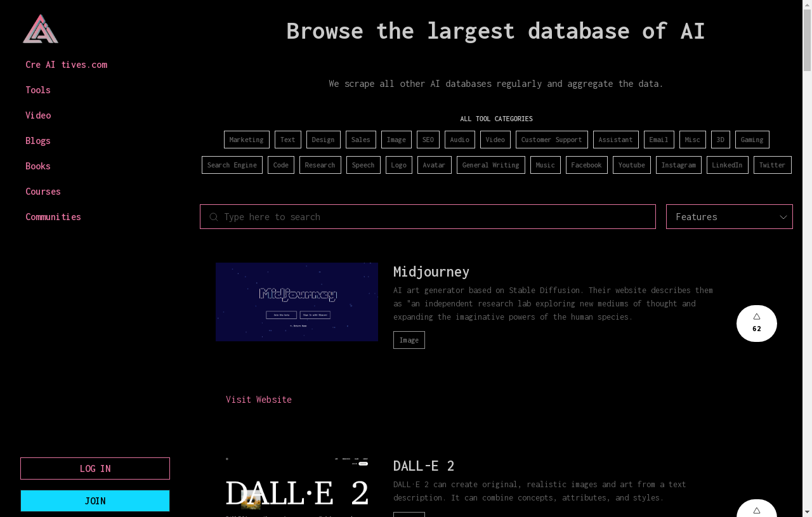Upvote the DALL-E 2 tool
The height and width of the screenshot is (517, 812).
click(x=757, y=509)
